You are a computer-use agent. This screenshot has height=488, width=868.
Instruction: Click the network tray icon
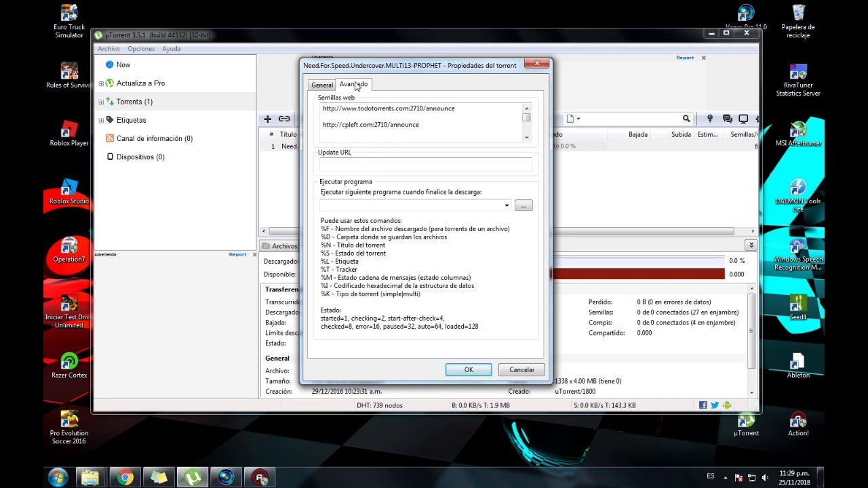tap(752, 478)
